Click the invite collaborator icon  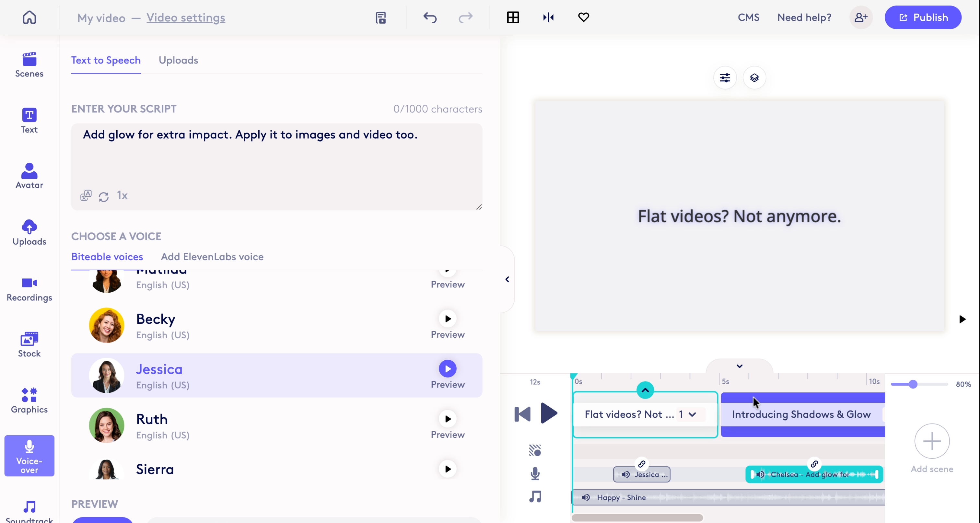pyautogui.click(x=861, y=17)
